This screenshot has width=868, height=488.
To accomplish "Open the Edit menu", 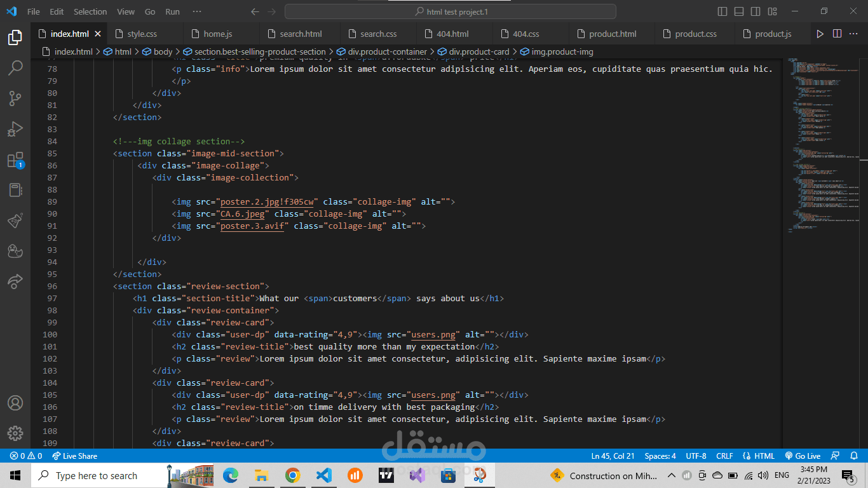I will pos(57,11).
